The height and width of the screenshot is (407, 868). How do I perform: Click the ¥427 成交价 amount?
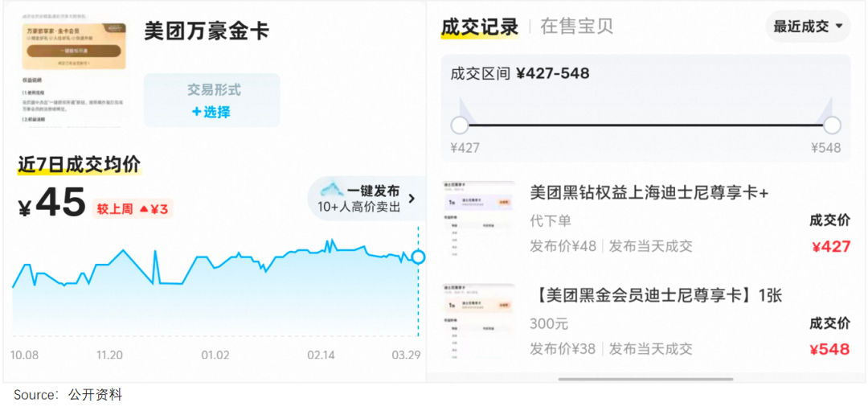click(830, 247)
